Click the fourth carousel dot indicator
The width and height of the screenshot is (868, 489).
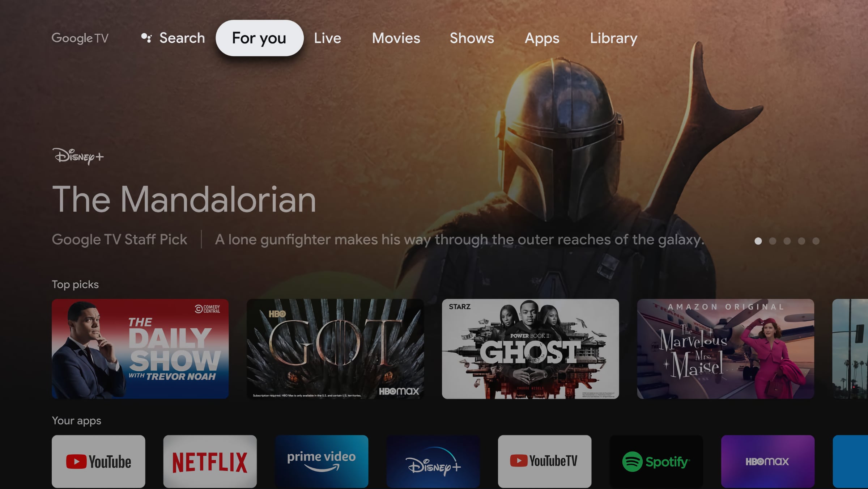pos(801,241)
